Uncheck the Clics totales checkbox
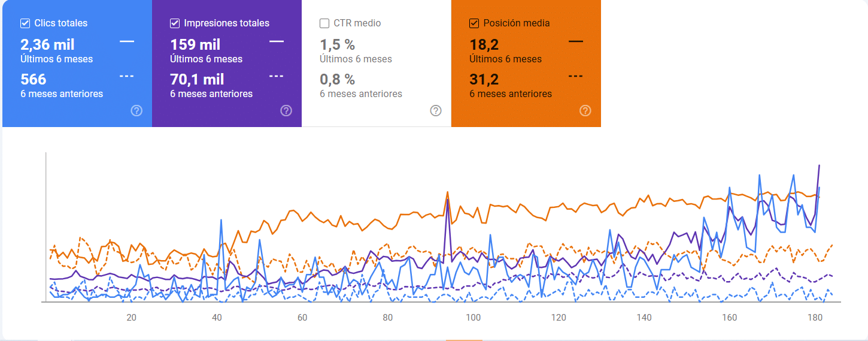This screenshot has height=341, width=868. [x=25, y=23]
